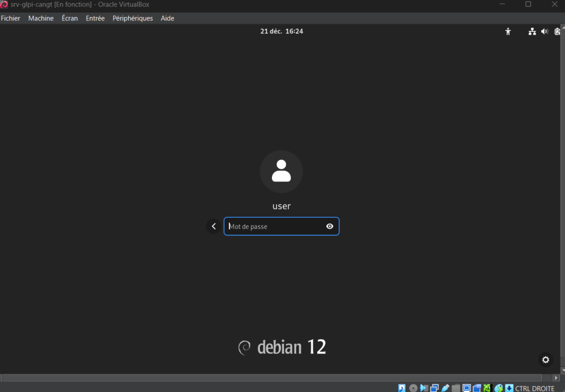
Task: Open session settings gear on login screen
Action: click(x=546, y=360)
